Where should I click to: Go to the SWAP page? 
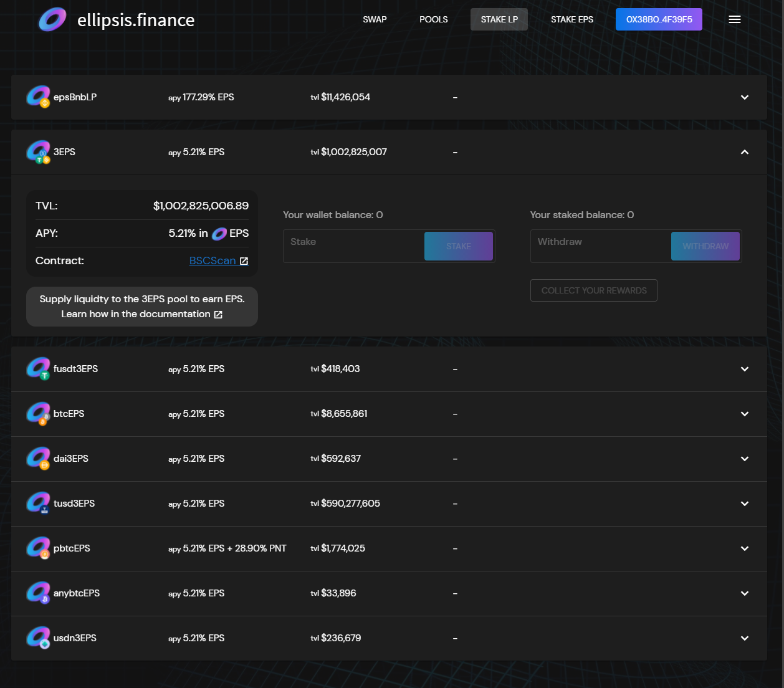point(375,19)
